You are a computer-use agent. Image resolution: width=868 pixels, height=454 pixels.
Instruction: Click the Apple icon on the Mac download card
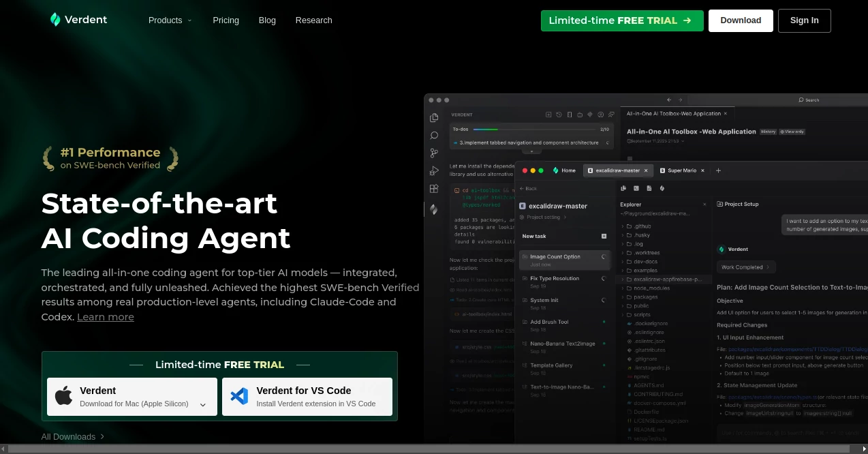pyautogui.click(x=63, y=396)
